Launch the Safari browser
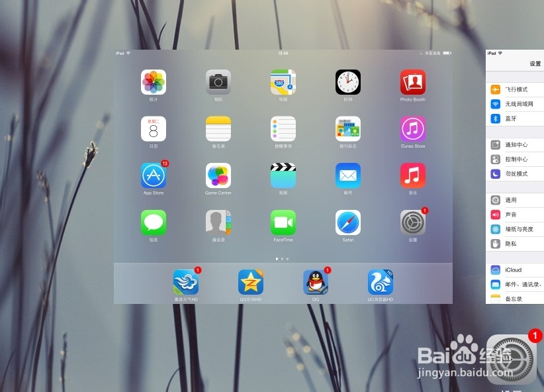The width and height of the screenshot is (544, 392). [348, 222]
